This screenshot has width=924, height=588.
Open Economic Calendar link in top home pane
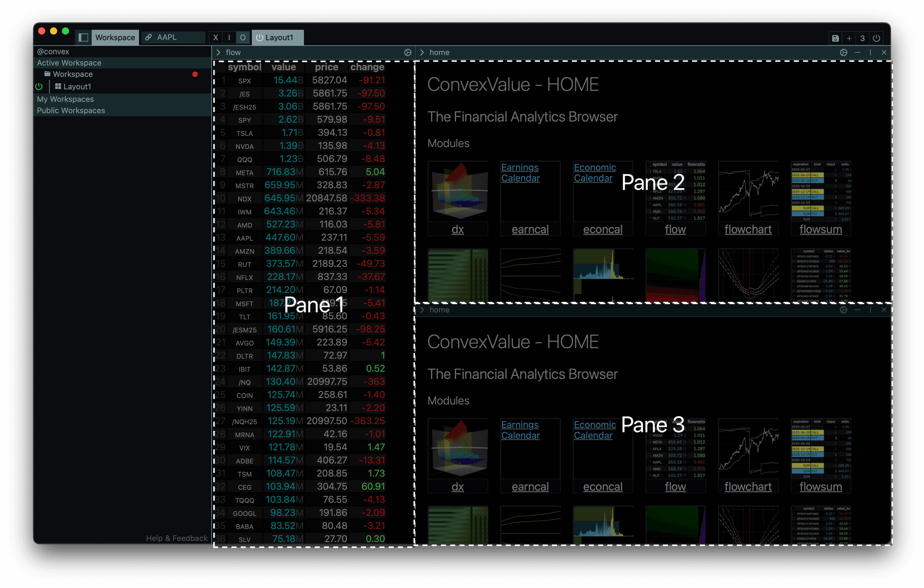[x=595, y=173]
